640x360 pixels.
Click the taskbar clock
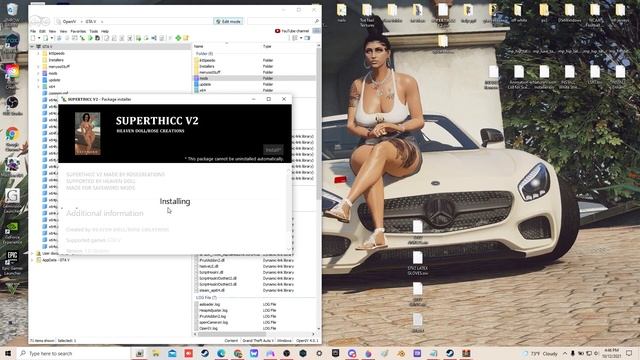click(x=611, y=353)
